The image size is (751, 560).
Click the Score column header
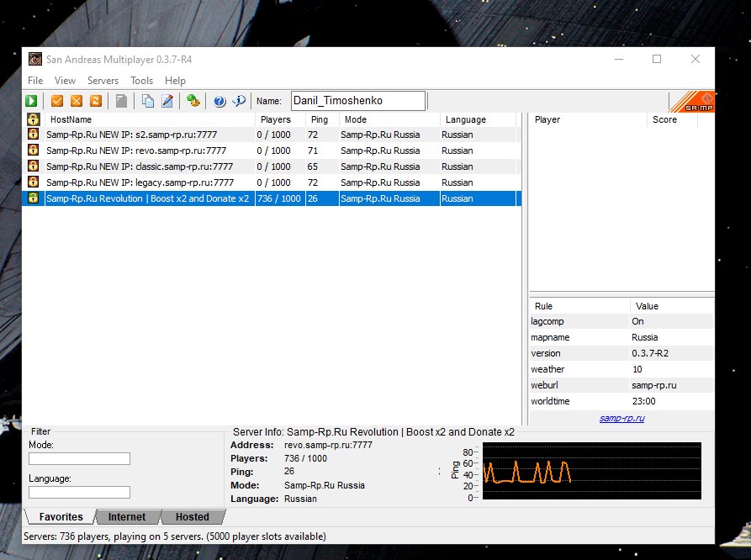673,119
